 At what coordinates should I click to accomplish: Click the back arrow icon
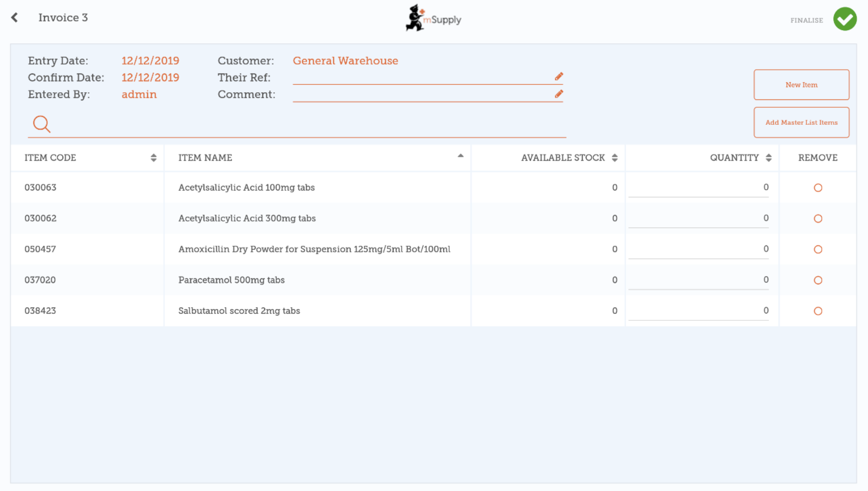pos(15,18)
